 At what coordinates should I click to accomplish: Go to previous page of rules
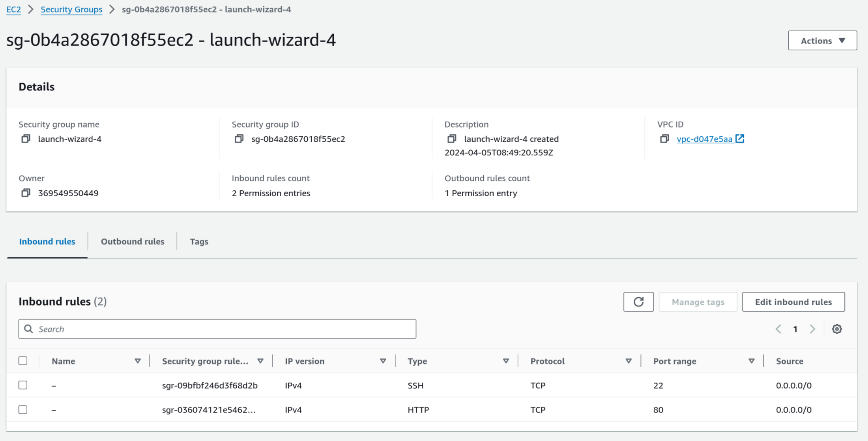pyautogui.click(x=778, y=329)
